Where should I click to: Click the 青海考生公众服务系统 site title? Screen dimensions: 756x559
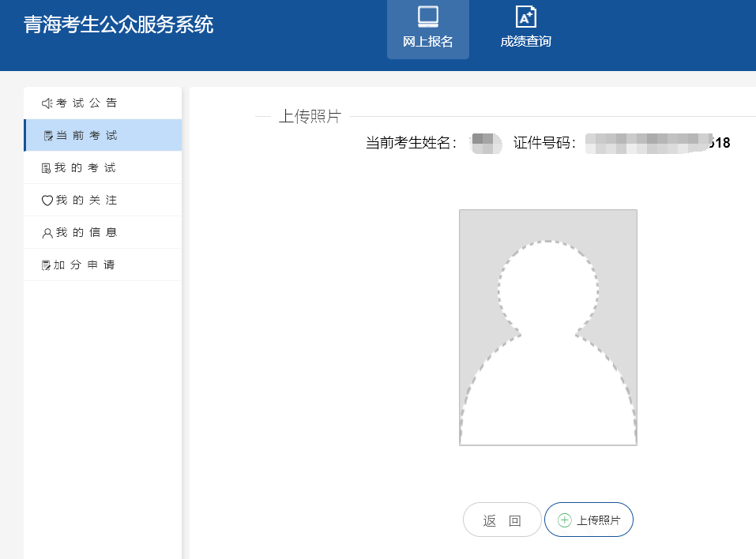click(118, 24)
